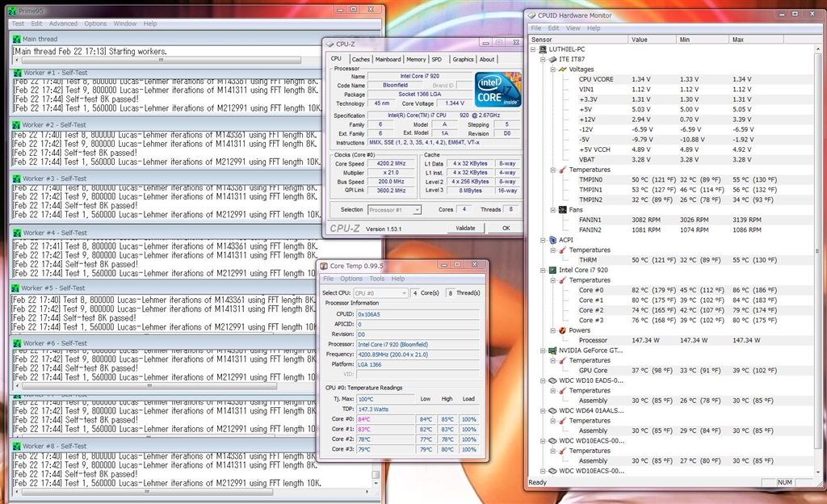Click the Worker #1 window icon
The image size is (827, 504).
point(17,73)
